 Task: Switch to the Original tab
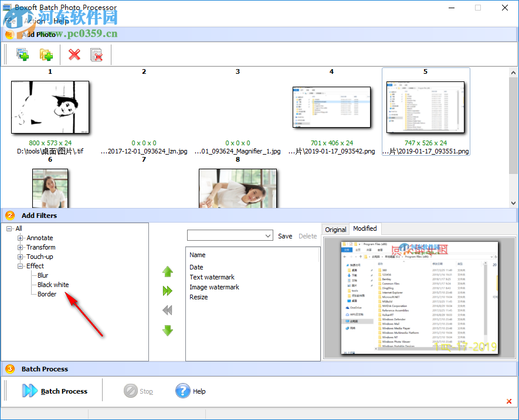pyautogui.click(x=335, y=229)
